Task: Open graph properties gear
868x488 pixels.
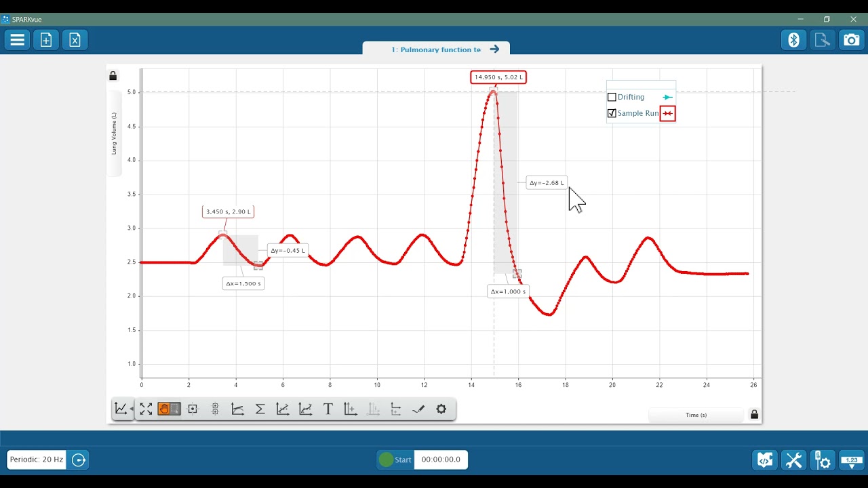Action: pos(441,409)
